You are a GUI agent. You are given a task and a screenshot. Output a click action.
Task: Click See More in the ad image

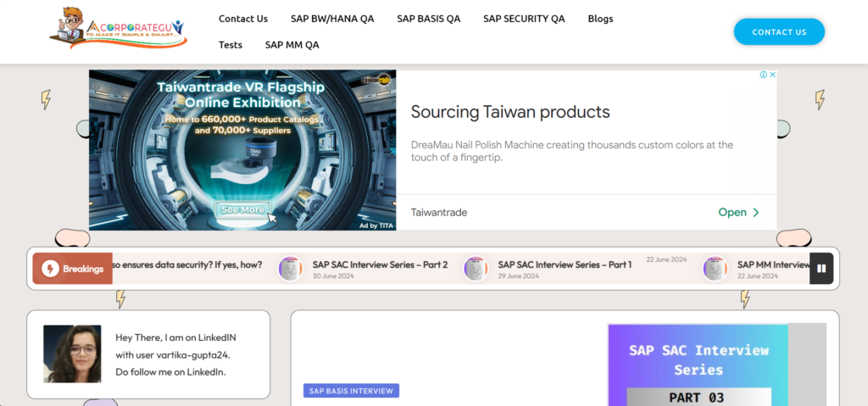(x=243, y=210)
